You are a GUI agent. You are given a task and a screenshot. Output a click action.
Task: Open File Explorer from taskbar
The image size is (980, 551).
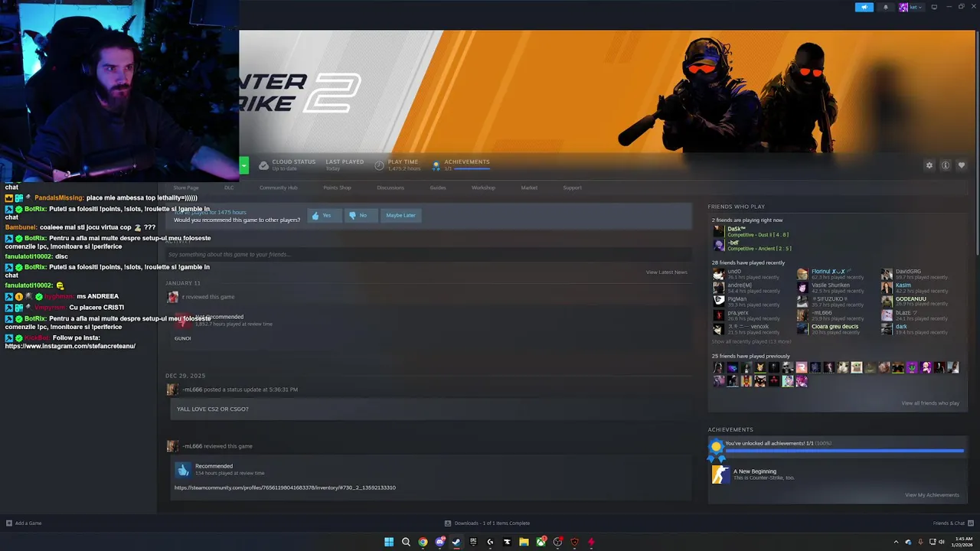pos(524,542)
